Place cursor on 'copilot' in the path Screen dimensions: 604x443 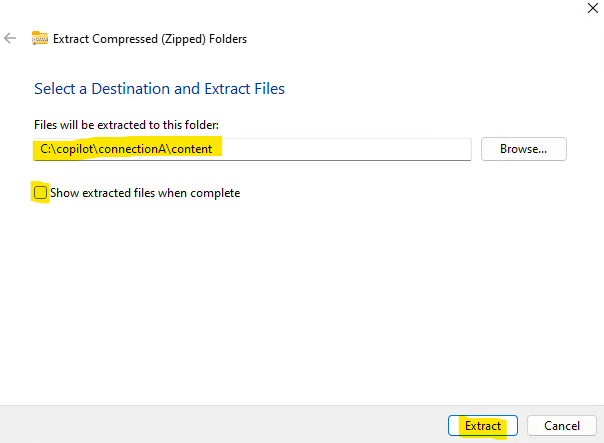pyautogui.click(x=74, y=149)
